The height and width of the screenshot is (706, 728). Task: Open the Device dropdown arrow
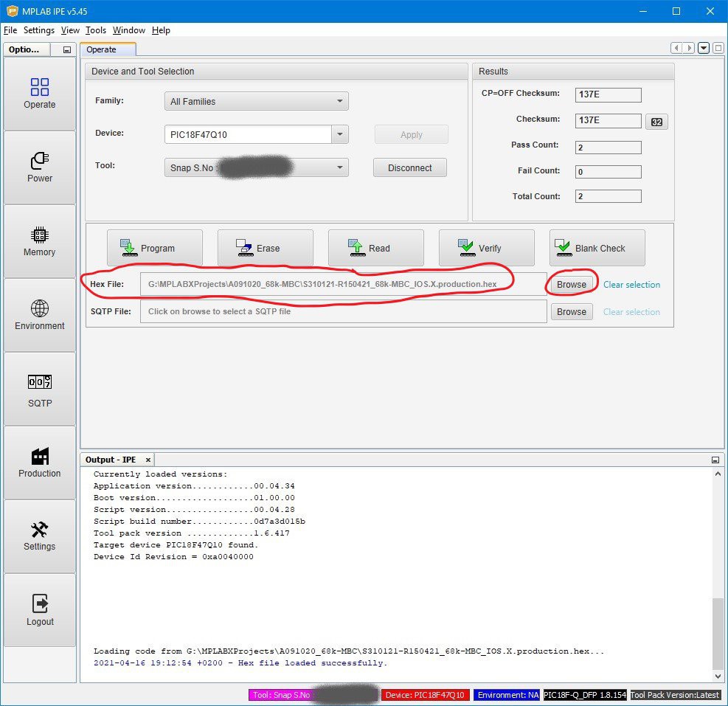[340, 134]
